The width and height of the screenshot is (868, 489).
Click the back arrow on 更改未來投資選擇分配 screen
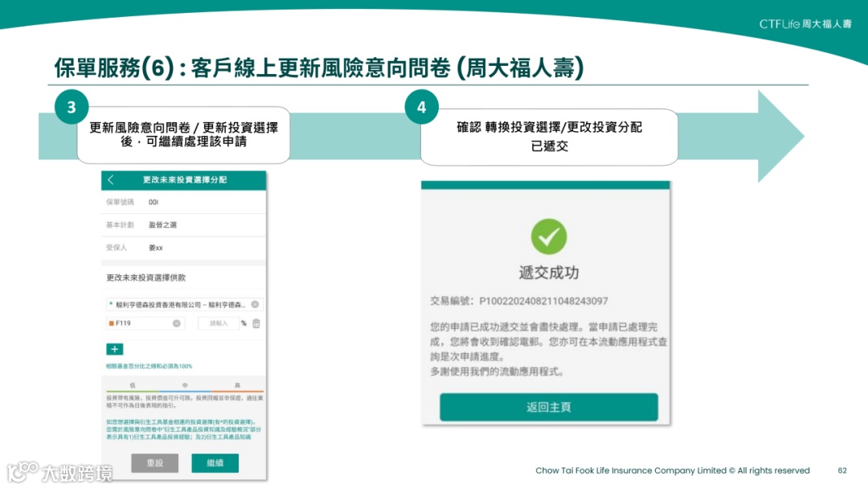[x=112, y=180]
